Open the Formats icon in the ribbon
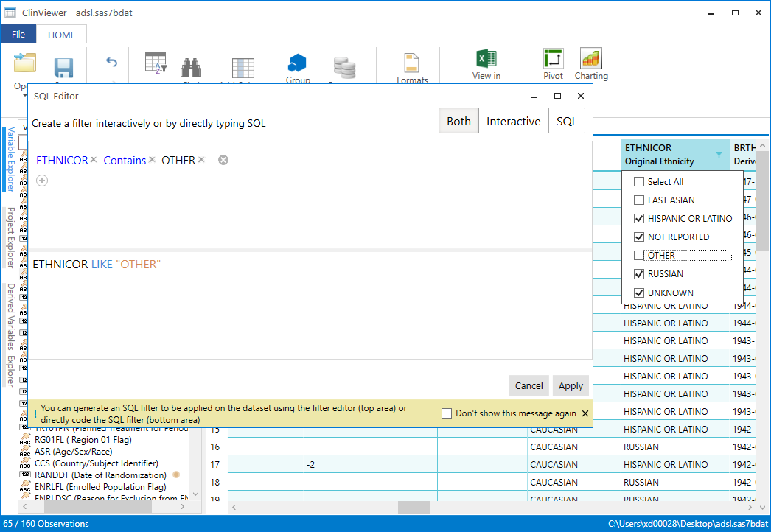 tap(411, 63)
